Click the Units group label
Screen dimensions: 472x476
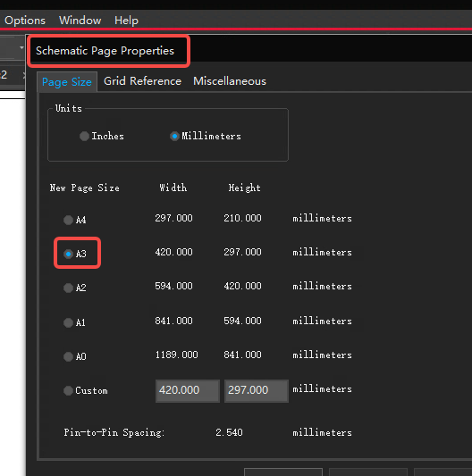(69, 108)
